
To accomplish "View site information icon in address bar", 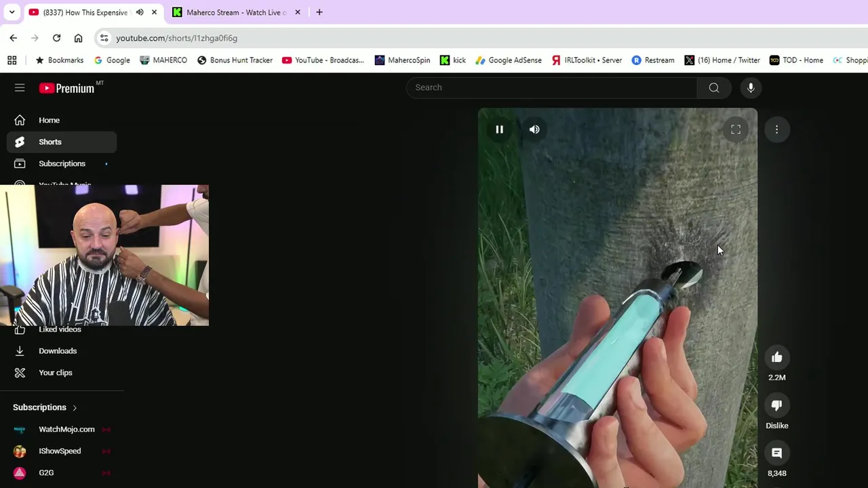I will coord(104,38).
